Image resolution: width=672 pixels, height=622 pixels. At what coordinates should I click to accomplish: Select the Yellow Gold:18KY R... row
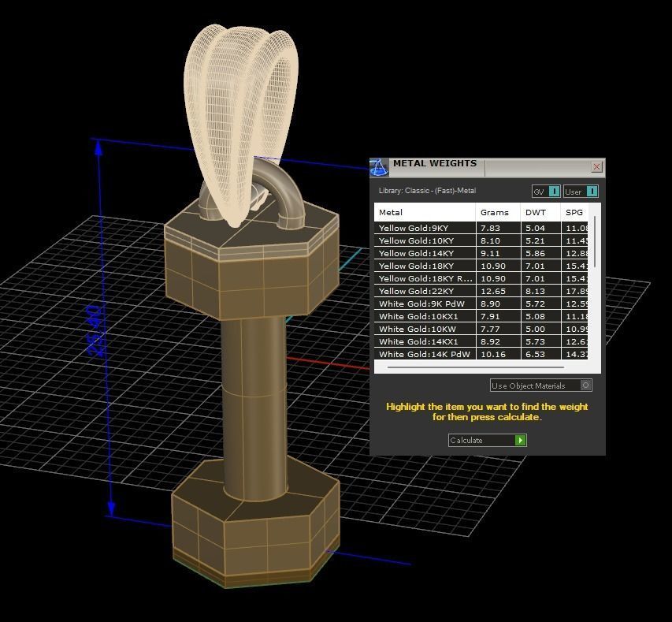click(481, 278)
